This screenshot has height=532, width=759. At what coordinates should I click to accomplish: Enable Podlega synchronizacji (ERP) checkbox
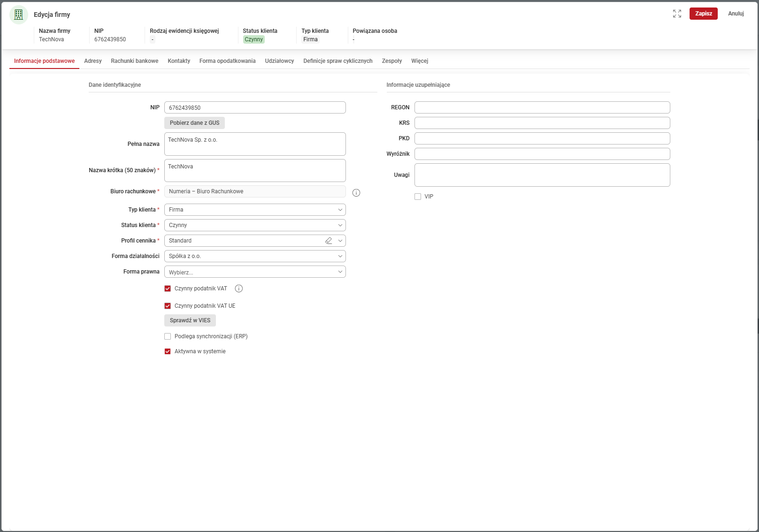pos(168,336)
